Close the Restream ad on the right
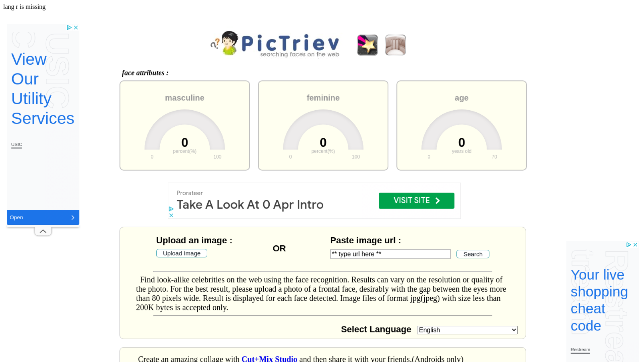The image size is (644, 362). 636,245
